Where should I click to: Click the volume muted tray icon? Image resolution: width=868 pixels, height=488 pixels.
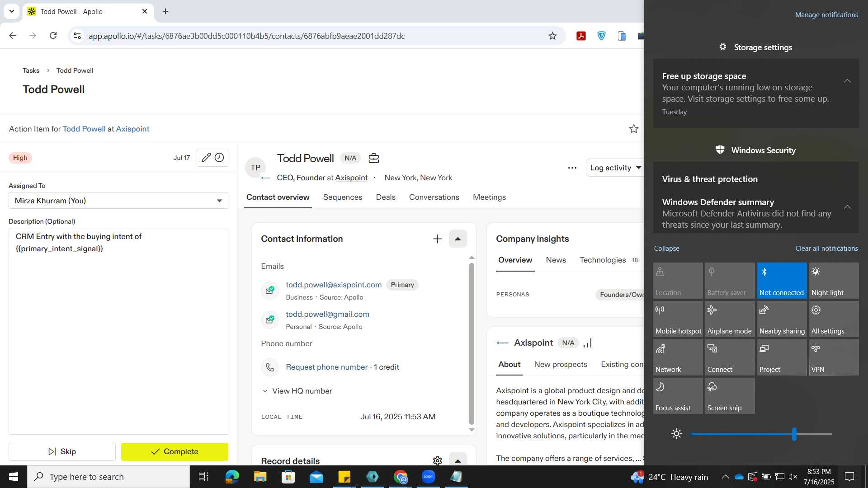click(793, 477)
